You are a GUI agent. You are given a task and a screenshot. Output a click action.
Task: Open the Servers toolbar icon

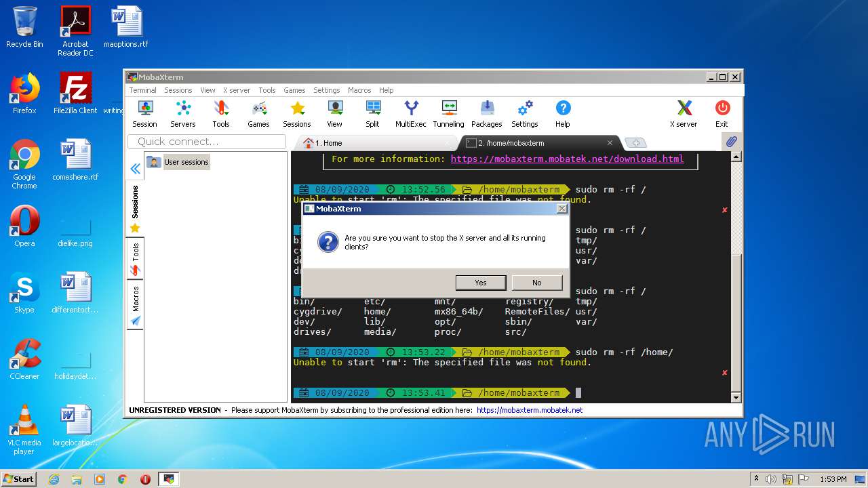click(182, 114)
